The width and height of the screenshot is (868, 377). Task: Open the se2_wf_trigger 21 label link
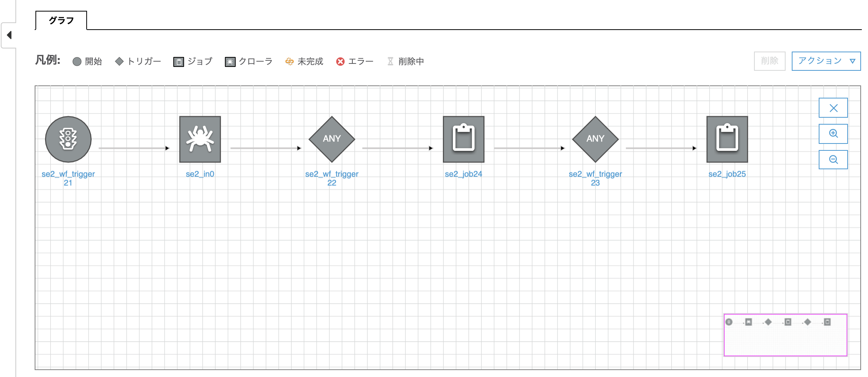click(x=68, y=178)
